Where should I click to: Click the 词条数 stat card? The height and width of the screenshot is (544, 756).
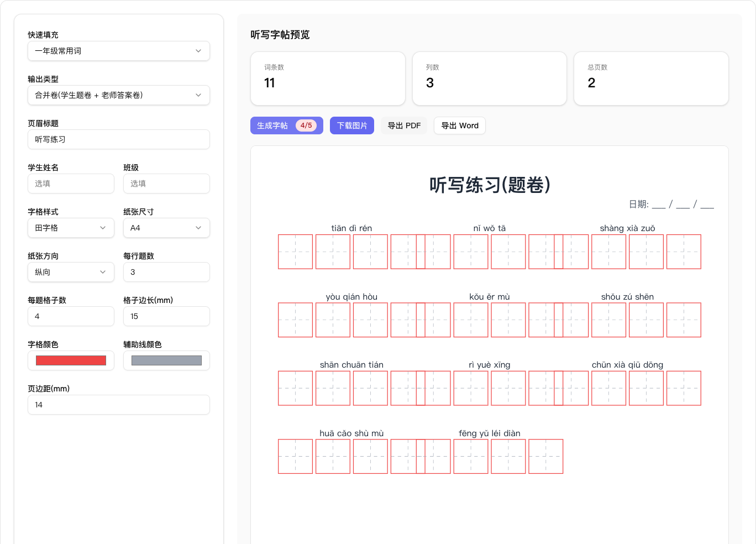[x=328, y=79]
